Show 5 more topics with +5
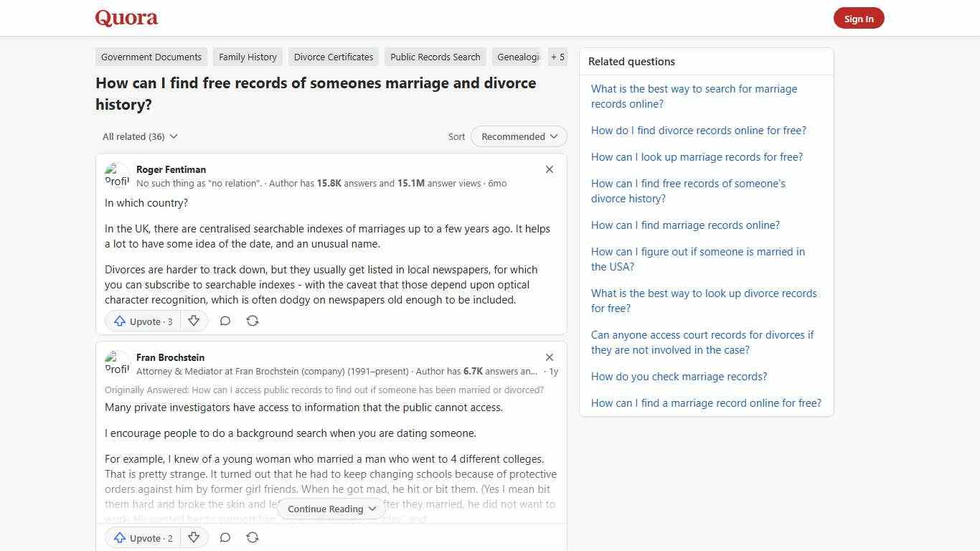The image size is (980, 551). coord(557,57)
